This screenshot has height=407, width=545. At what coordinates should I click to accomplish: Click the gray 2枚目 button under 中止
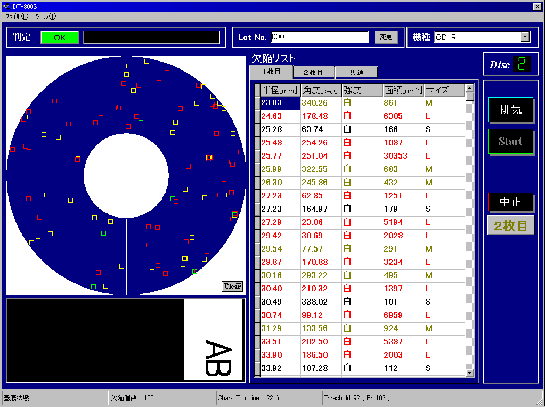(511, 226)
